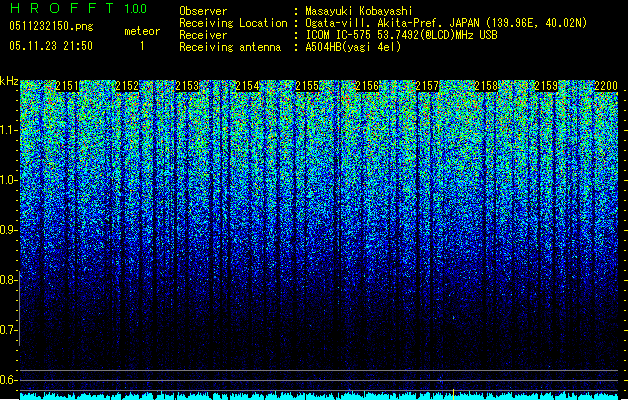Click the 2152 time marker
Image resolution: width=629 pixels, height=400 pixels.
point(127,86)
